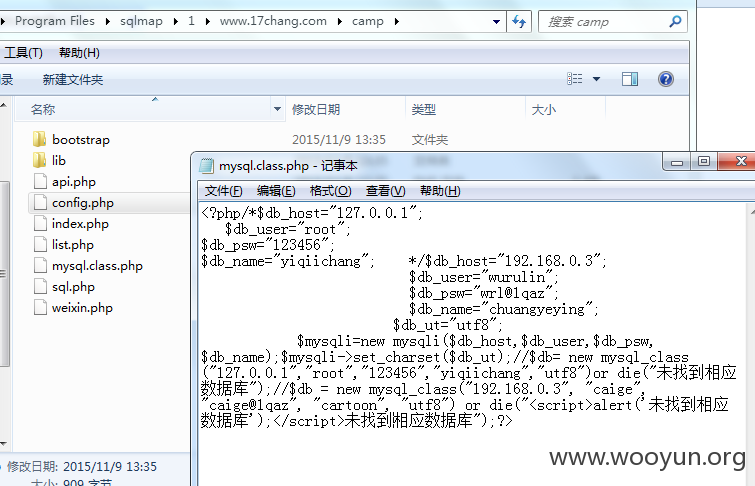Click the navigation pane scroll down arrow
Image resolution: width=755 pixels, height=486 pixels.
(4, 444)
